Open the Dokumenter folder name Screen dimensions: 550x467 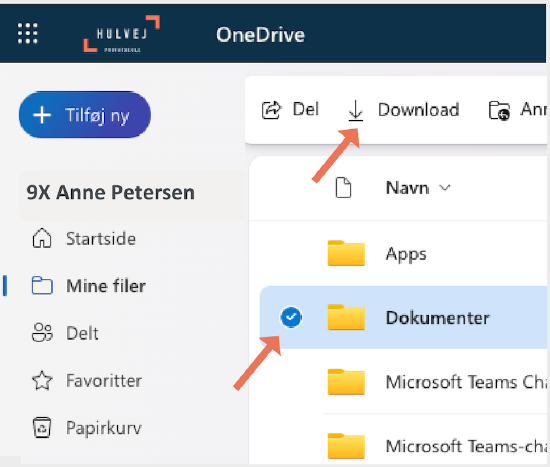[x=437, y=318]
